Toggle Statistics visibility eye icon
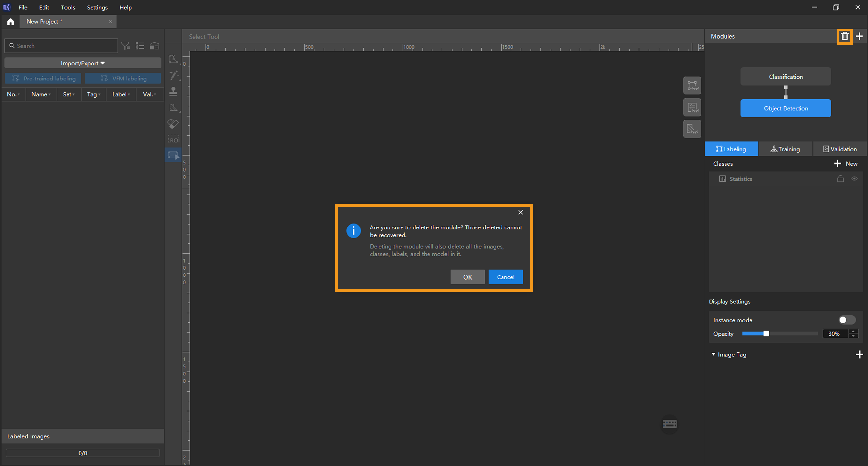Image resolution: width=868 pixels, height=466 pixels. click(x=854, y=178)
